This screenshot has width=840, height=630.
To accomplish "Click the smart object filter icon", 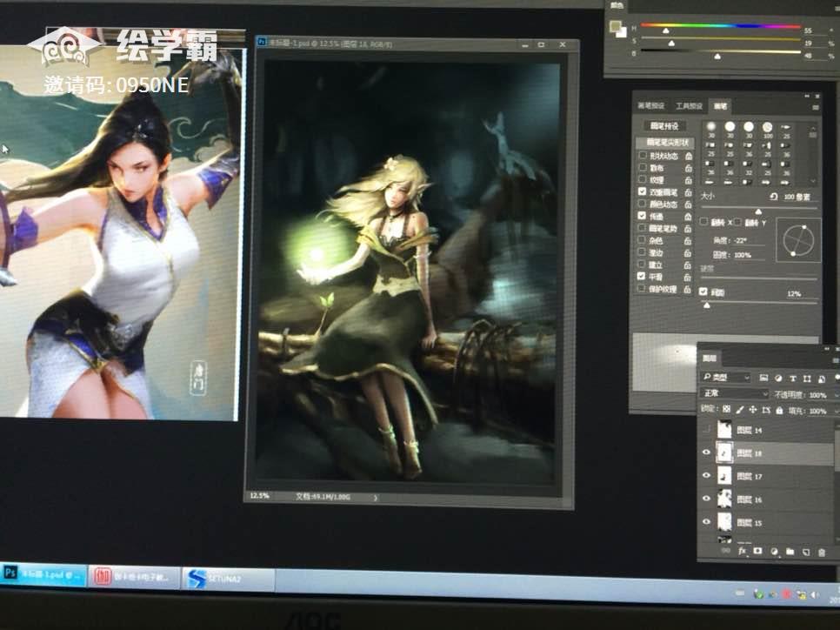I will coord(822,379).
